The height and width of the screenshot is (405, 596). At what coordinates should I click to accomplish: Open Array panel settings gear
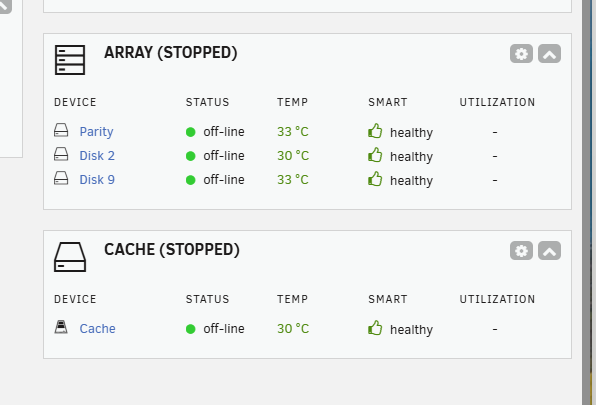pyautogui.click(x=521, y=54)
